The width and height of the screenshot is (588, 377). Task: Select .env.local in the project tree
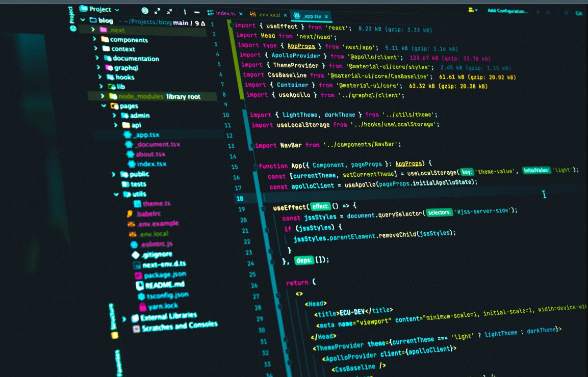coord(154,234)
